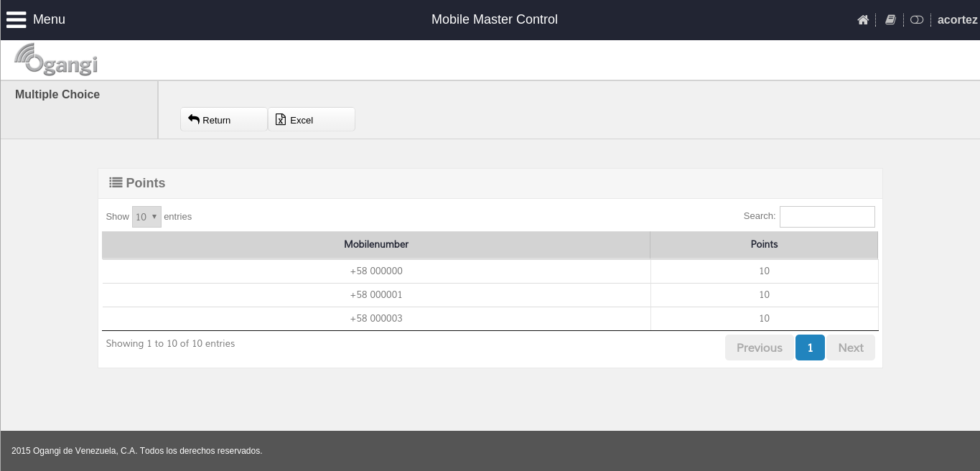
Task: Open the book documentation icon
Action: click(890, 20)
